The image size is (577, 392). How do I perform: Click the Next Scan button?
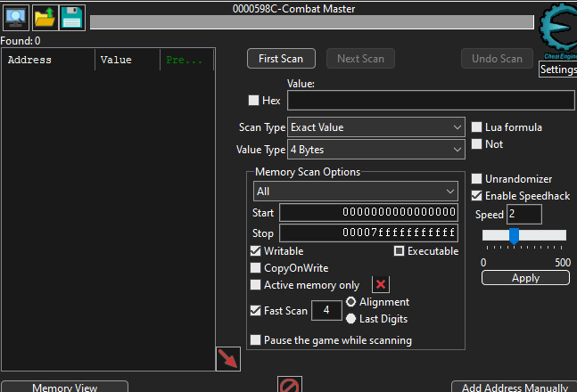tap(360, 59)
